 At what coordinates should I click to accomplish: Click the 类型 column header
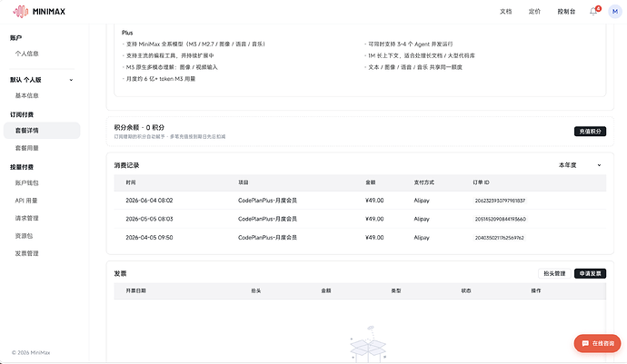pos(396,290)
